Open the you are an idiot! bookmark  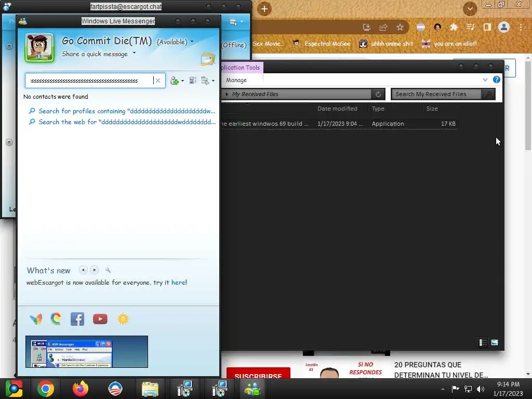tap(449, 44)
